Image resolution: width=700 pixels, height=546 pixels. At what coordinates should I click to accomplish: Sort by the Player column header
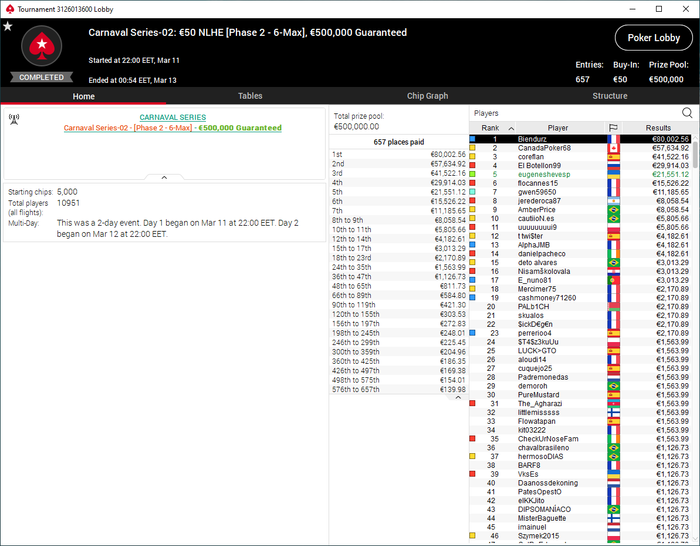coord(558,128)
